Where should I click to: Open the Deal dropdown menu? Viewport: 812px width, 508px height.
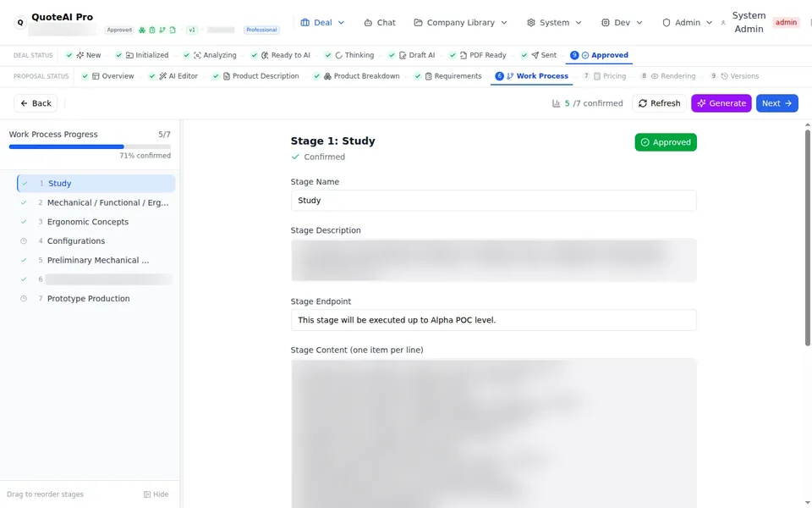322,23
